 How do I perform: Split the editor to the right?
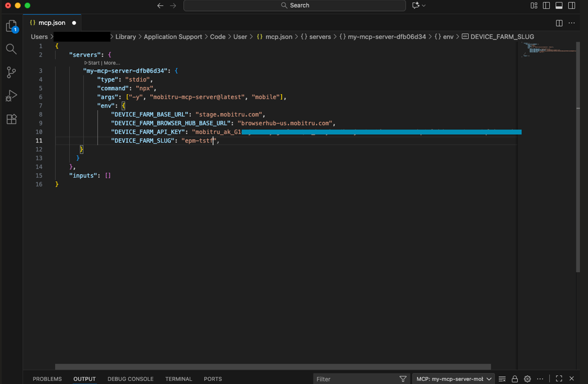pos(559,23)
